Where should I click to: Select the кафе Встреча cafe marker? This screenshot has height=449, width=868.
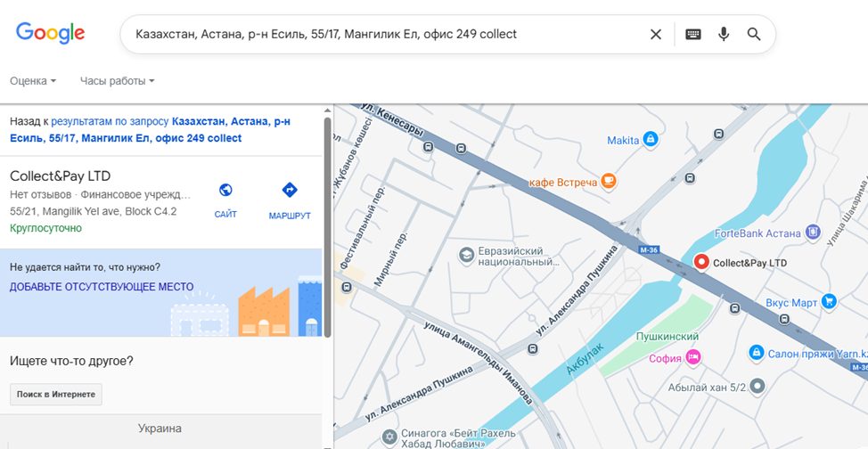pos(608,181)
